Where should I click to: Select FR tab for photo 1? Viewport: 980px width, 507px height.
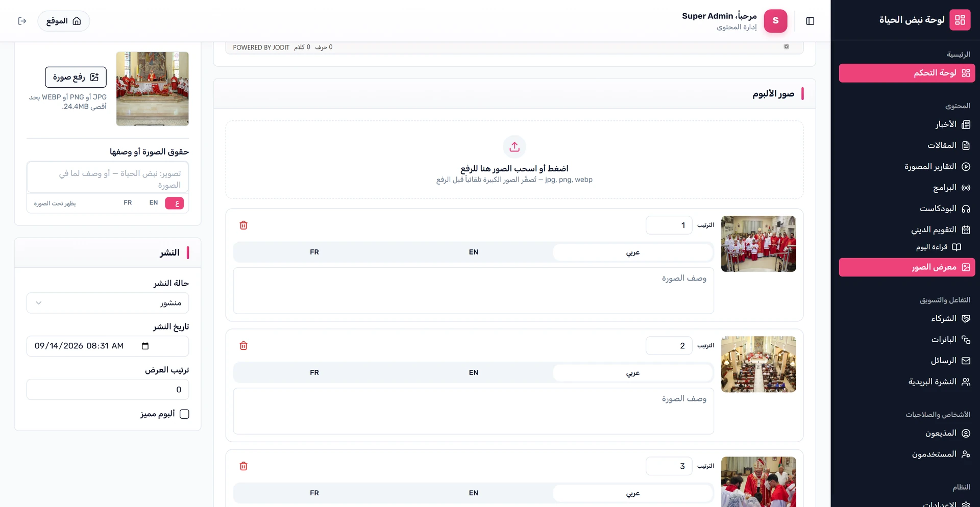point(314,252)
